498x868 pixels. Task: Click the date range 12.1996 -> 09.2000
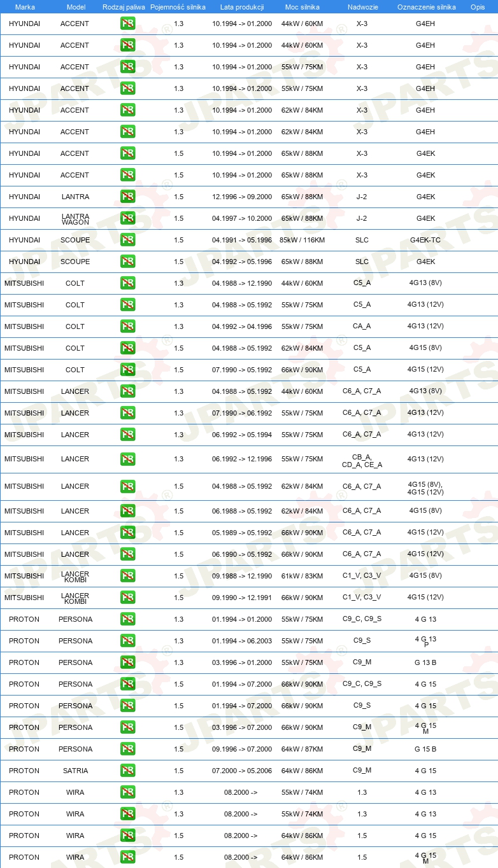point(242,197)
